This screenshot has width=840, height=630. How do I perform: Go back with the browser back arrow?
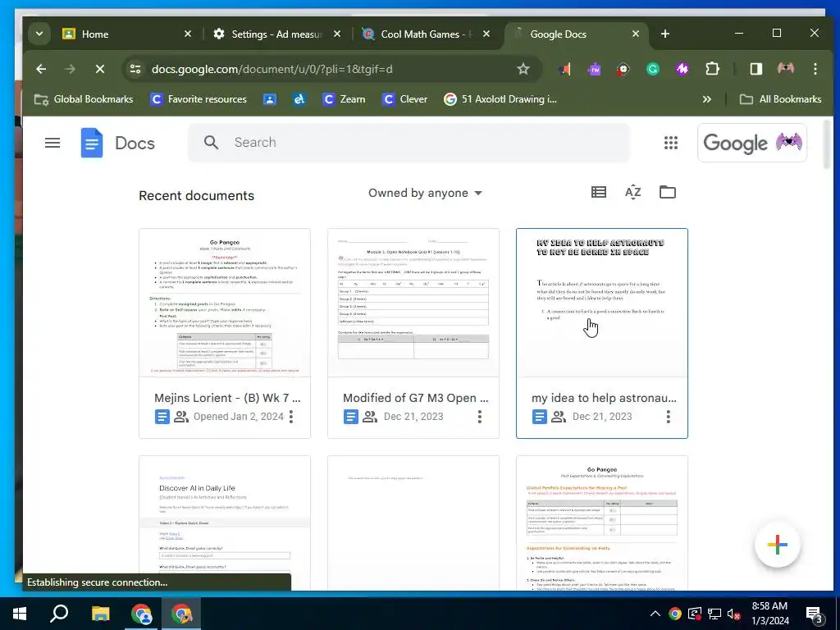tap(41, 69)
